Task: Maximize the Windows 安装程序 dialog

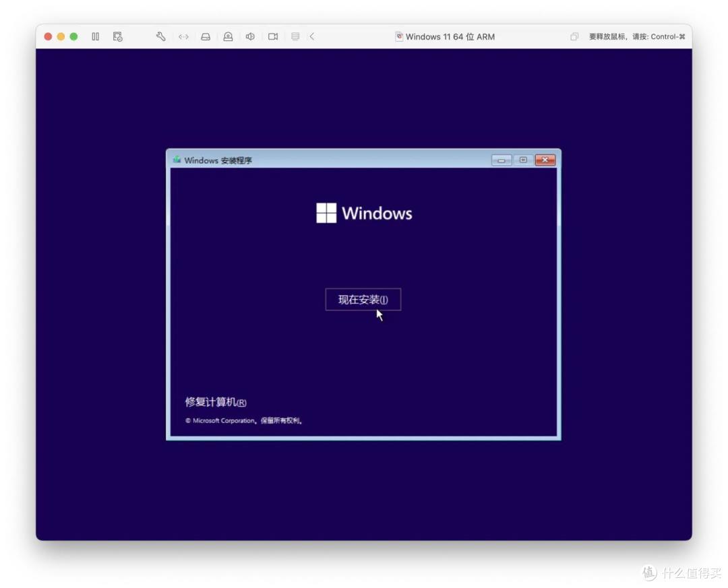Action: click(x=523, y=160)
